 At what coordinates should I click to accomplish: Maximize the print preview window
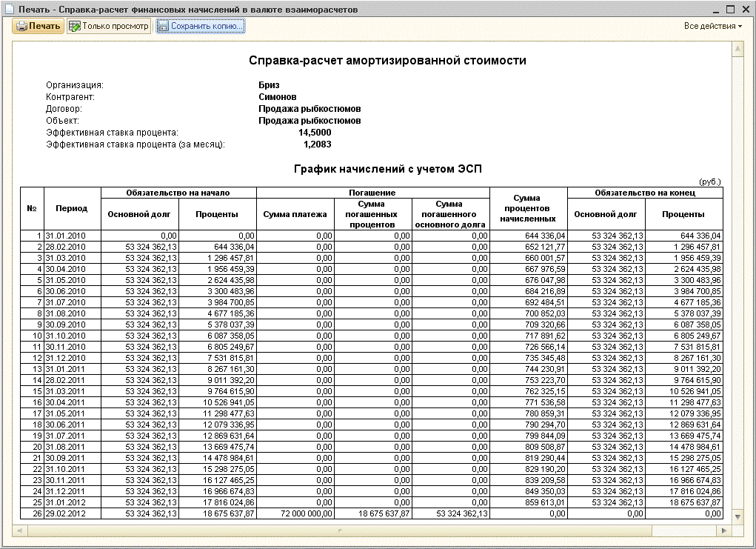[730, 10]
